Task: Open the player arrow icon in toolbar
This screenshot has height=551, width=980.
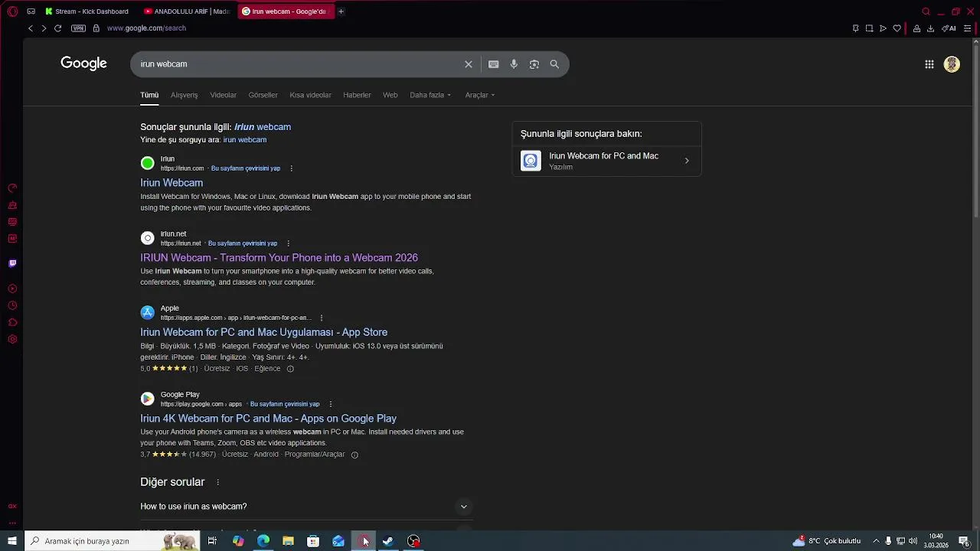Action: coord(883,28)
